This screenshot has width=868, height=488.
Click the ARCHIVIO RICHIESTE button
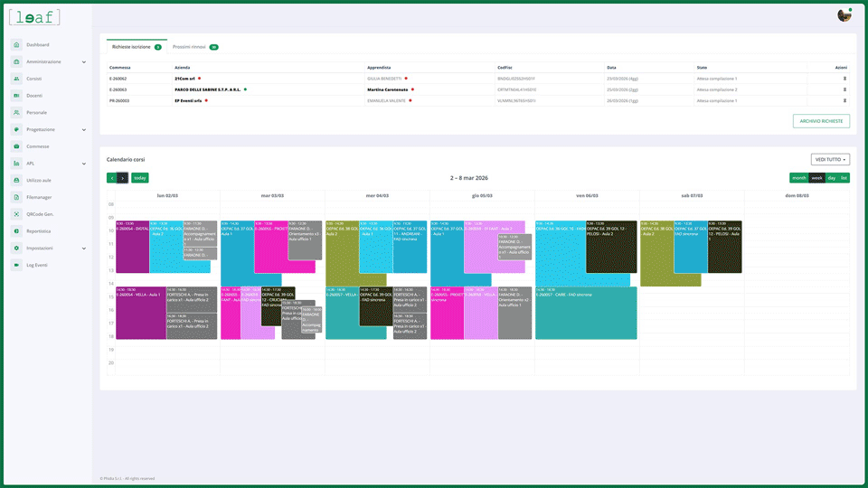(821, 121)
